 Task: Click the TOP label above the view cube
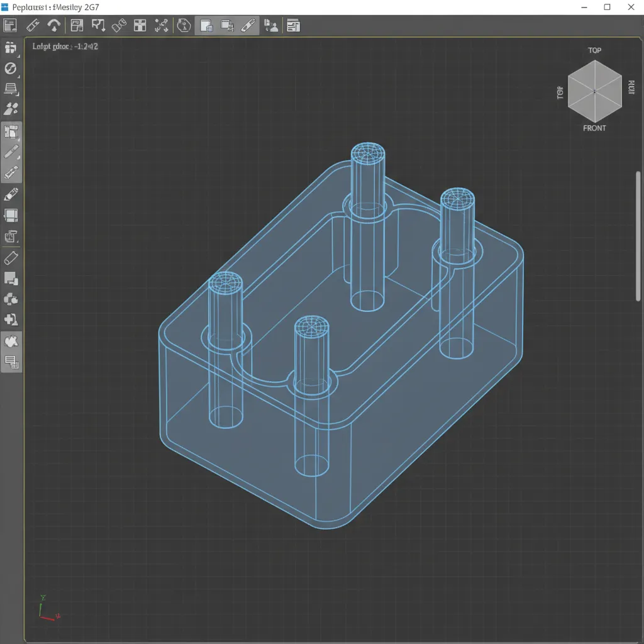[594, 50]
